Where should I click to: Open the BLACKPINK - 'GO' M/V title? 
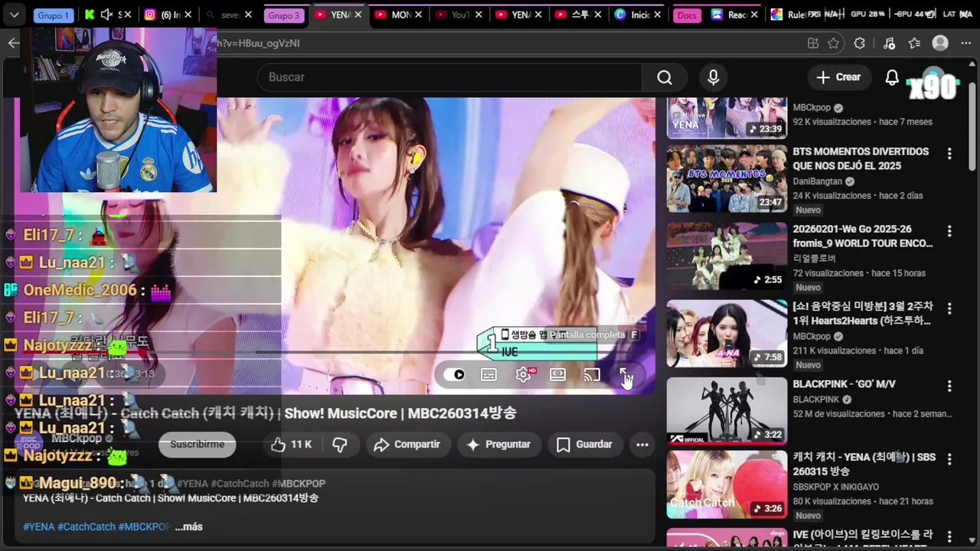[x=844, y=384]
